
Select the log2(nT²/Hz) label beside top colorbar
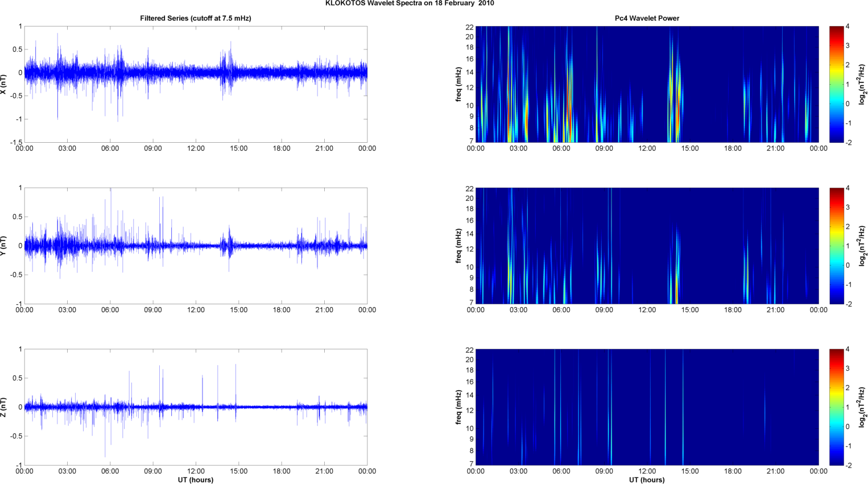tap(862, 84)
